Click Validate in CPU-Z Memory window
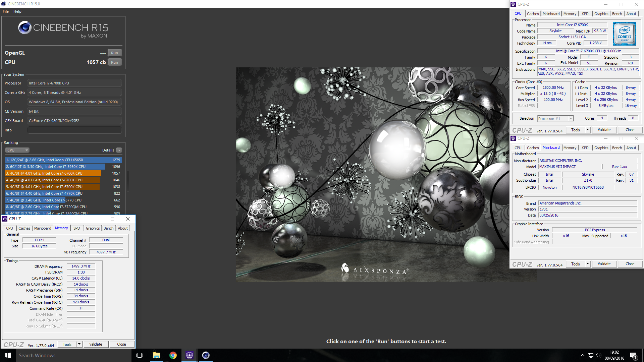Image resolution: width=644 pixels, height=362 pixels. click(x=96, y=344)
